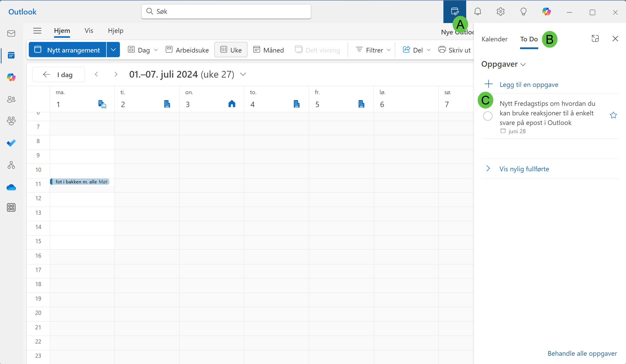The image size is (626, 364).
Task: Open notifications bell
Action: pos(478,12)
